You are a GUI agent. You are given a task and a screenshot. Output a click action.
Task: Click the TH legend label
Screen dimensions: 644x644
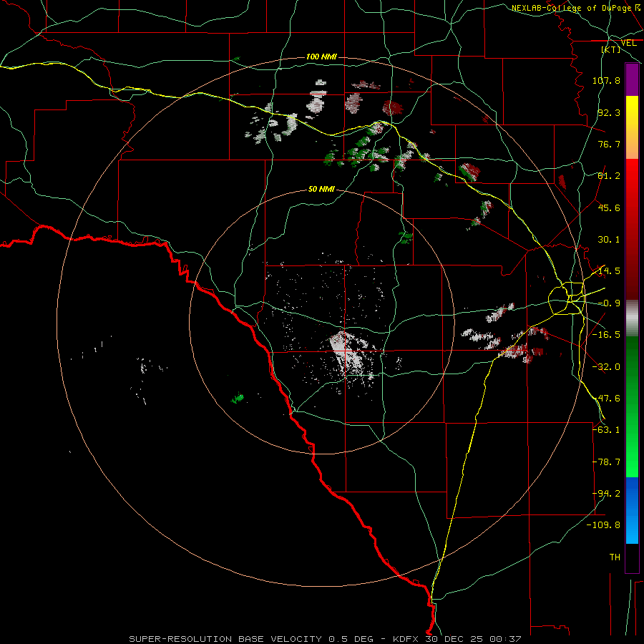coord(615,557)
